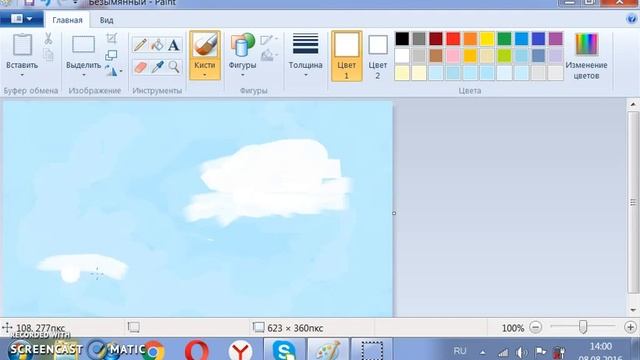Click the RU language indicator
640x360 pixels.
[460, 351]
